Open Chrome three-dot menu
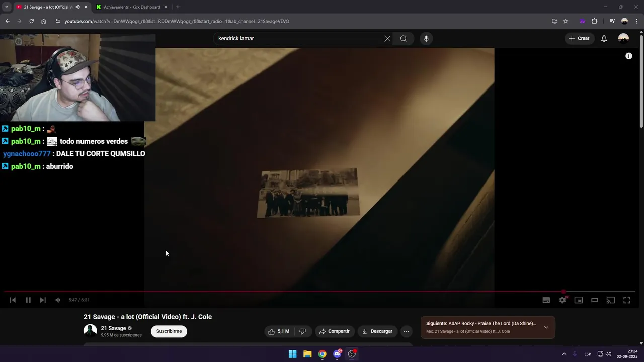The height and width of the screenshot is (362, 644). click(x=637, y=21)
